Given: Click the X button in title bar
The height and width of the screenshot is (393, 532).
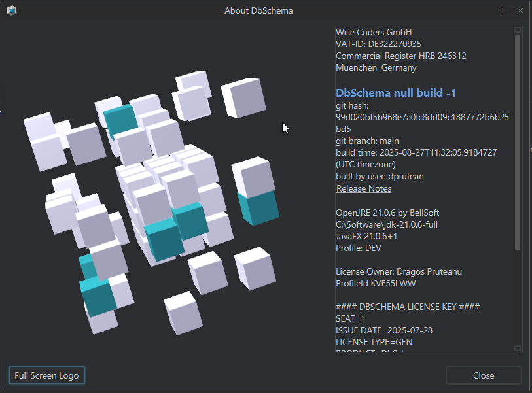Looking at the screenshot, I should tap(520, 10).
